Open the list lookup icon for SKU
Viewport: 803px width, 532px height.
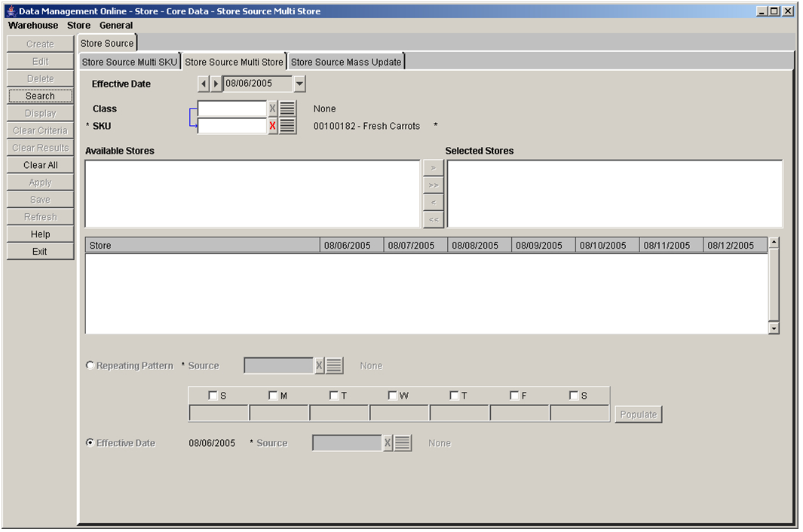(287, 126)
